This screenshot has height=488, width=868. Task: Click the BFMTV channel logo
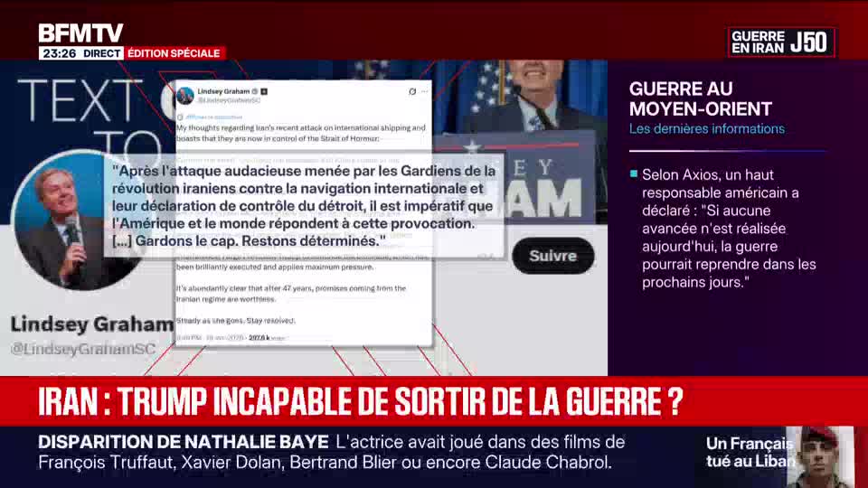80,33
